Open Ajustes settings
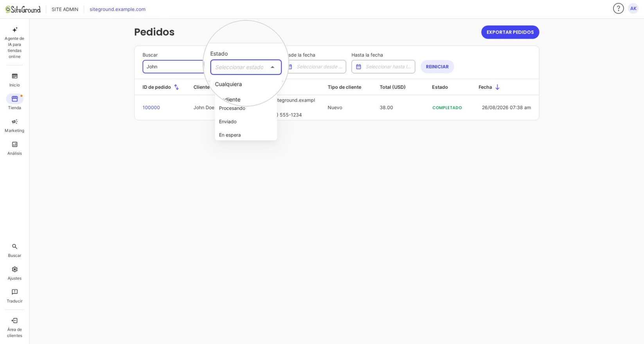This screenshot has width=644, height=344. (x=14, y=273)
